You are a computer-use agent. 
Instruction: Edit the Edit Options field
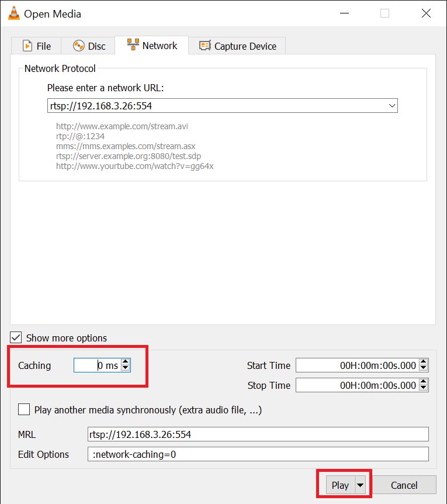click(x=257, y=454)
